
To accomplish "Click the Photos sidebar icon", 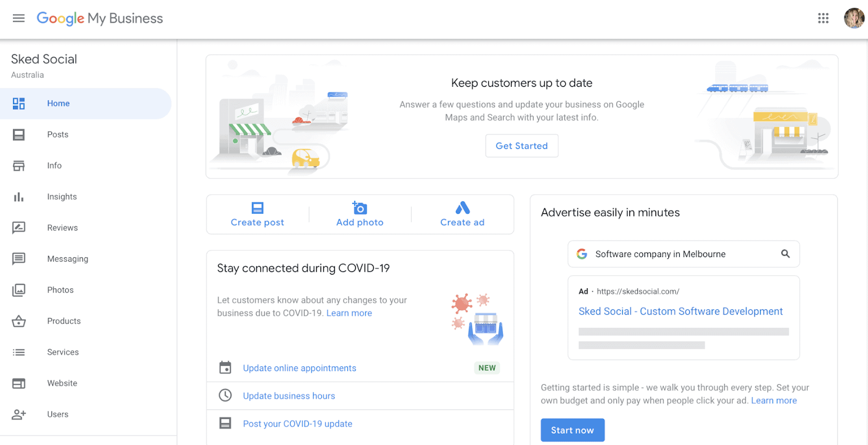I will pos(19,290).
